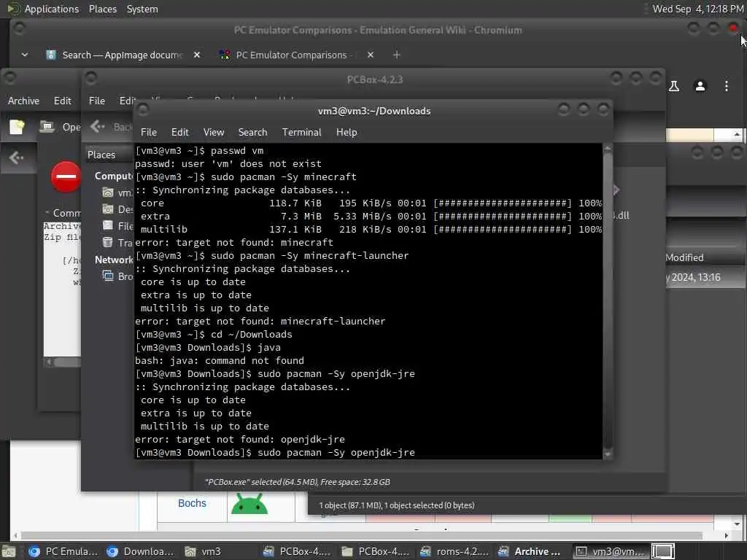Open the terminal Terminal menu
This screenshot has width=747, height=560.
click(301, 133)
